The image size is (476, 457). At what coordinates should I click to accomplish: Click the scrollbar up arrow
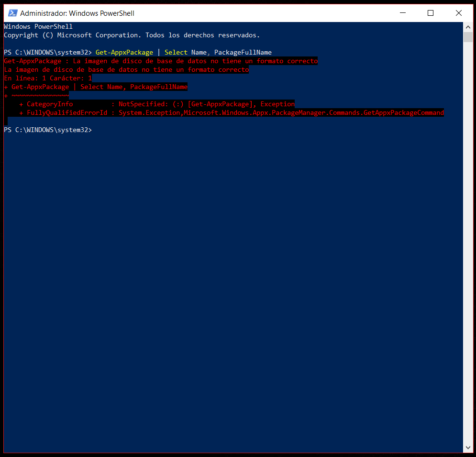pos(468,27)
